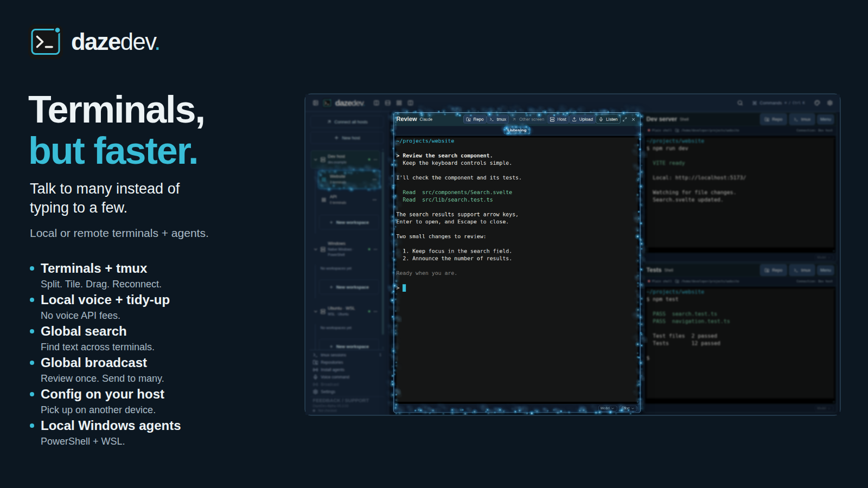The image size is (868, 488).
Task: Open Repo in Review panel
Action: (x=475, y=119)
